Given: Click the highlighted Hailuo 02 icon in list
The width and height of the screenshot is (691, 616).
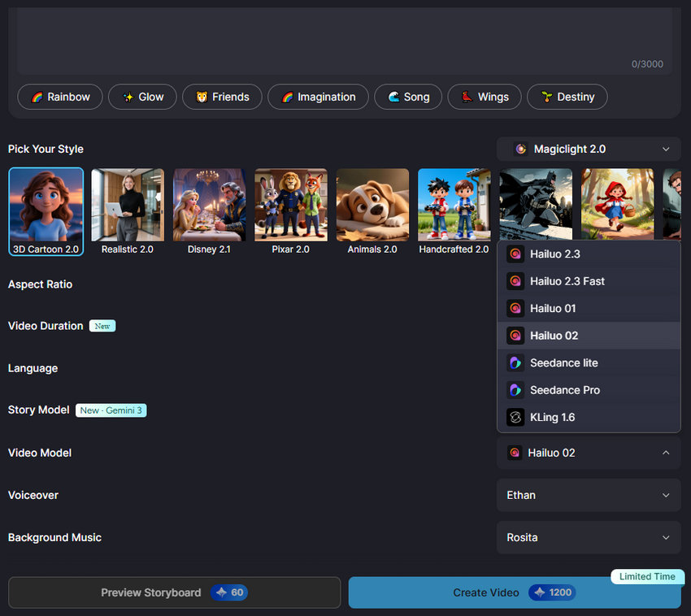Looking at the screenshot, I should (x=515, y=336).
